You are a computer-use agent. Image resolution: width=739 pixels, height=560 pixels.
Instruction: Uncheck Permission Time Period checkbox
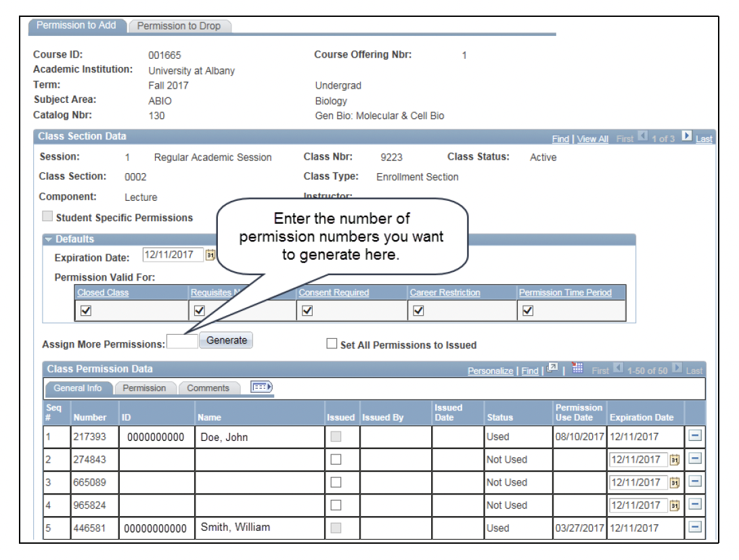pos(528,310)
